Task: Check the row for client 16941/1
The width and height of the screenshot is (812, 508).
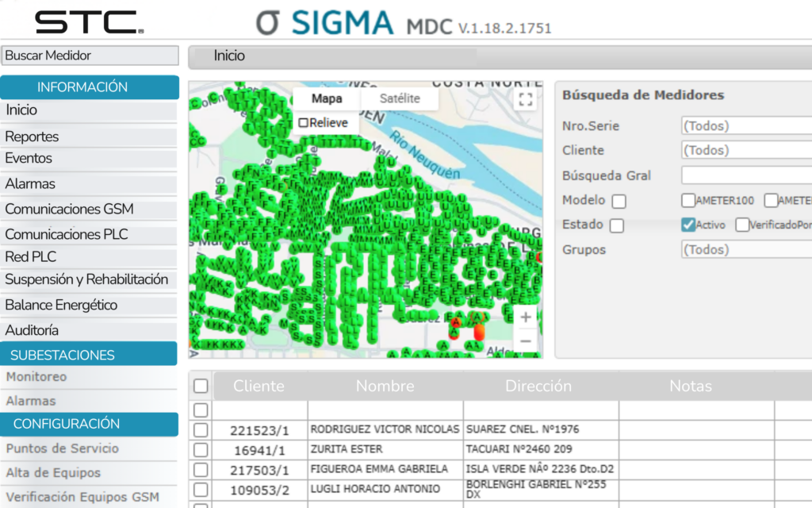Action: click(x=201, y=450)
